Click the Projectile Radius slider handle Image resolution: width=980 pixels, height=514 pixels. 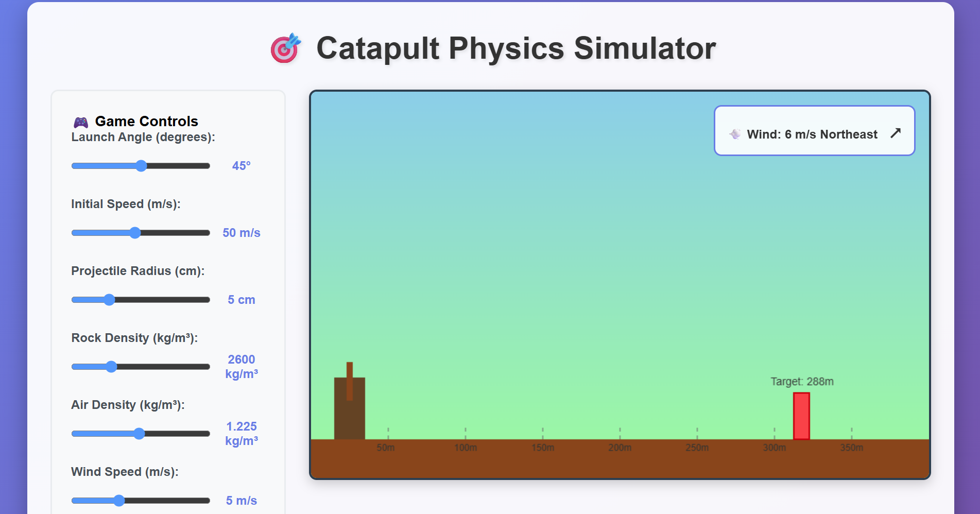pyautogui.click(x=109, y=300)
